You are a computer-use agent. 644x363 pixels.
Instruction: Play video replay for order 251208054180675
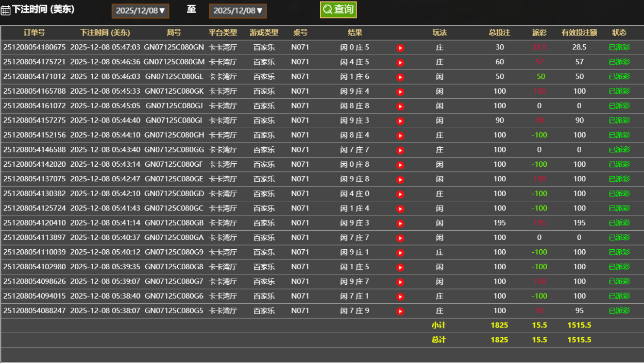(400, 48)
